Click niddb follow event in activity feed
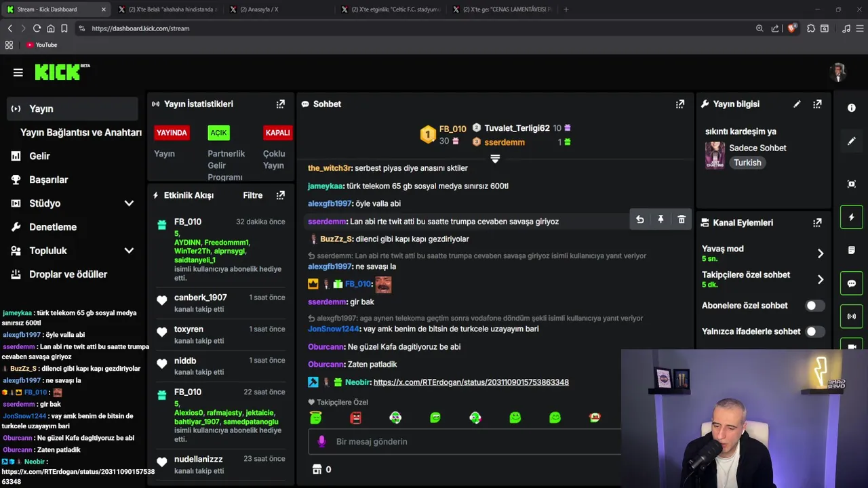 coord(220,366)
